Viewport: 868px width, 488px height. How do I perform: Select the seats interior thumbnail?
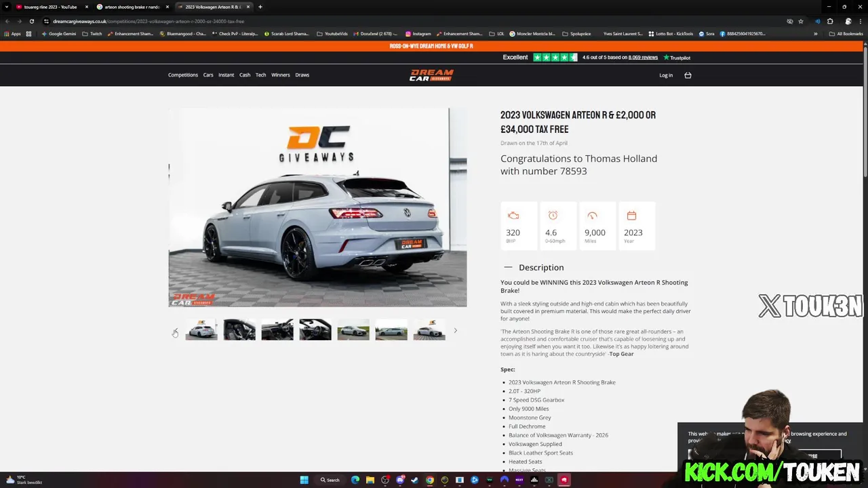[239, 330]
